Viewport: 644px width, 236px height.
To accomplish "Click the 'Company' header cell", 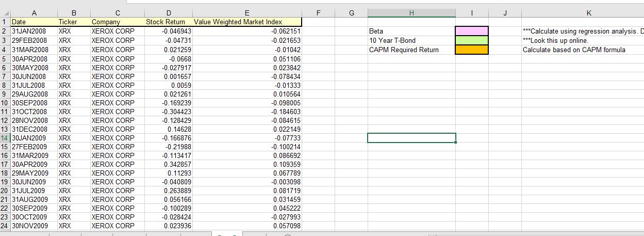I will (x=117, y=22).
